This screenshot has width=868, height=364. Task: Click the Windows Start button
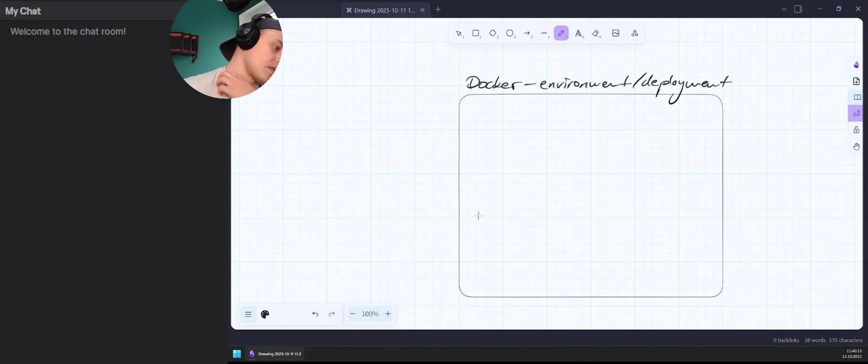237,354
